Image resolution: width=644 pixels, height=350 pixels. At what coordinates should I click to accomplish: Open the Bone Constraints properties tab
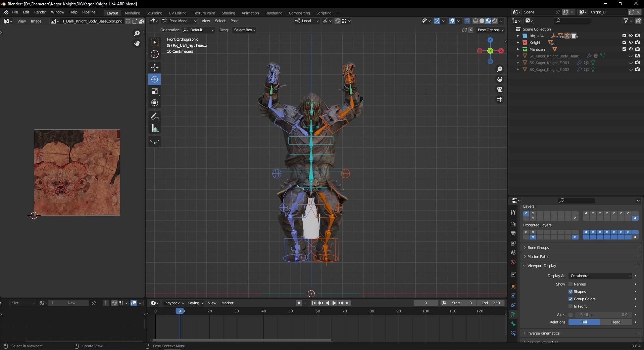coord(513,333)
